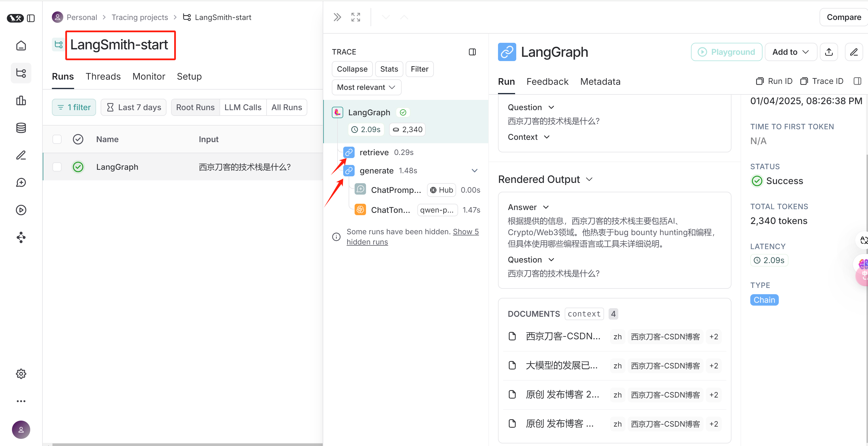Image resolution: width=868 pixels, height=446 pixels.
Task: Collapse output Question field
Action: pos(551,260)
